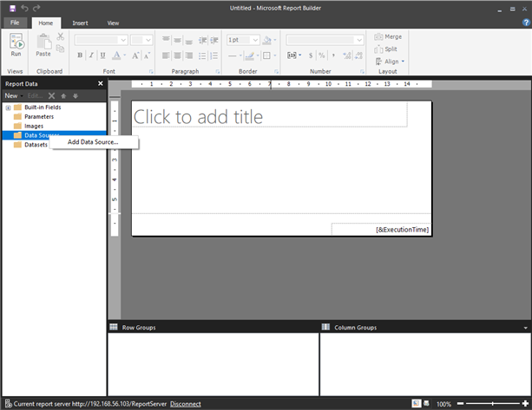Switch to the Insert ribbon tab
This screenshot has height=410, width=532.
coord(80,23)
